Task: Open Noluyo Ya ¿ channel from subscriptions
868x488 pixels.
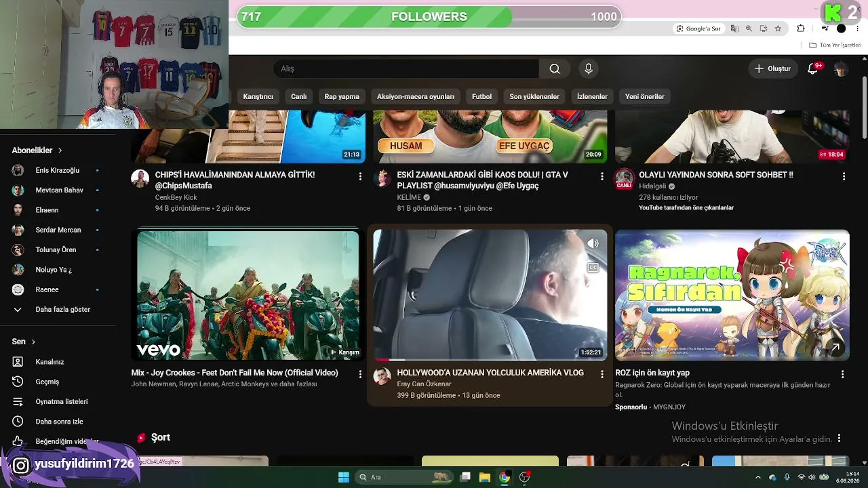Action: click(58, 270)
